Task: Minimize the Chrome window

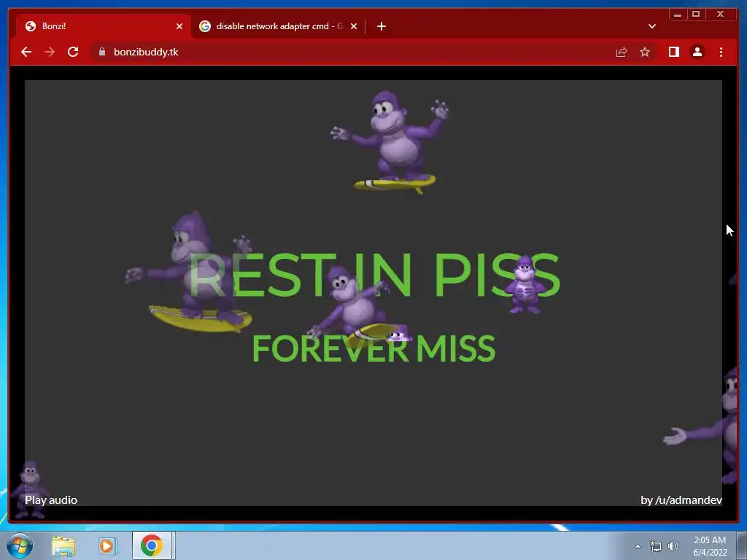Action: (x=678, y=15)
